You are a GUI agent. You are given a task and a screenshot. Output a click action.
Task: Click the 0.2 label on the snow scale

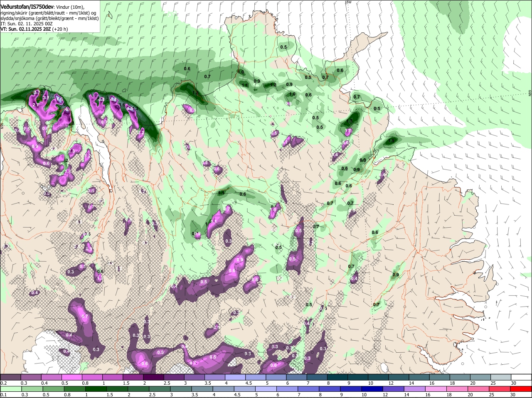(4, 383)
